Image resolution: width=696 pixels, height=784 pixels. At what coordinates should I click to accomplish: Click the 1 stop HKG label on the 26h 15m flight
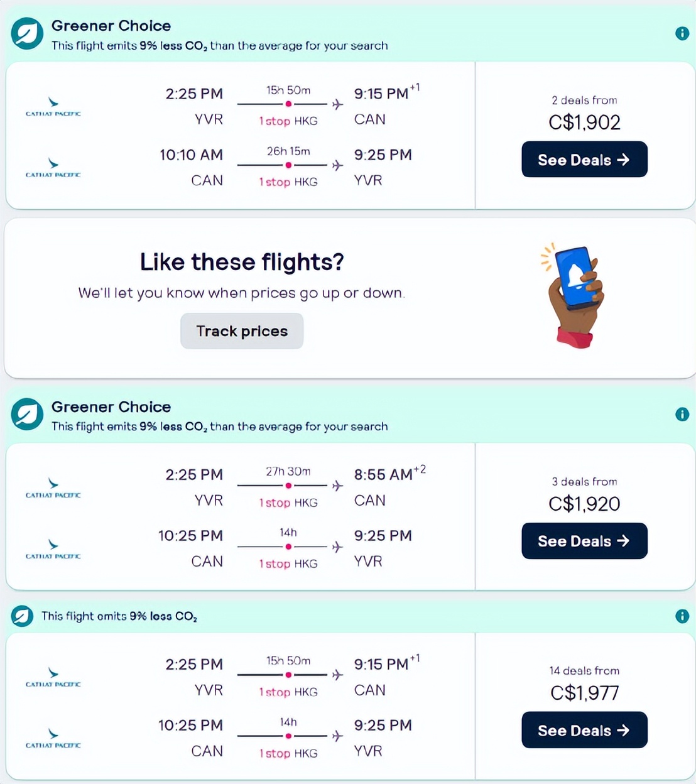(288, 182)
